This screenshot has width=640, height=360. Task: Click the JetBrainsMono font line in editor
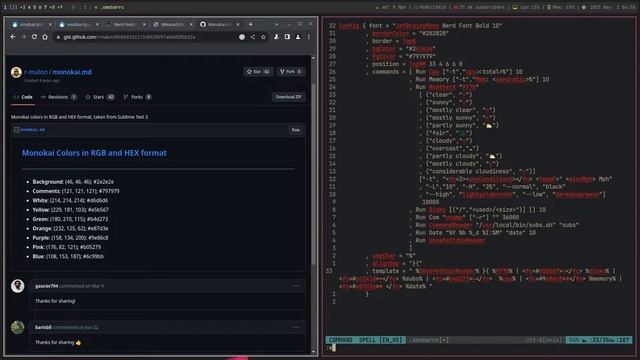[420, 26]
